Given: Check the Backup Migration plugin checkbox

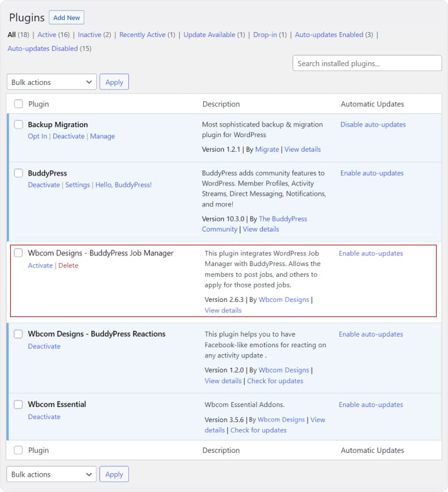Looking at the screenshot, I should coord(18,125).
